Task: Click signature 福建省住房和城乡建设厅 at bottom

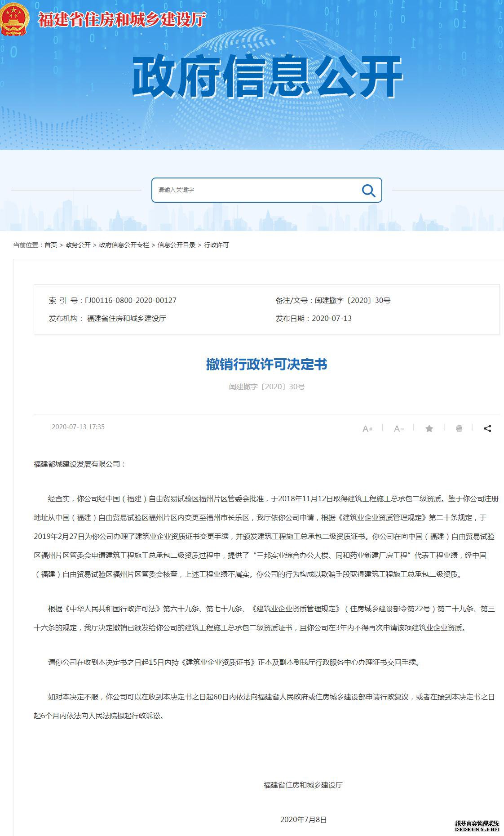Action: [303, 785]
